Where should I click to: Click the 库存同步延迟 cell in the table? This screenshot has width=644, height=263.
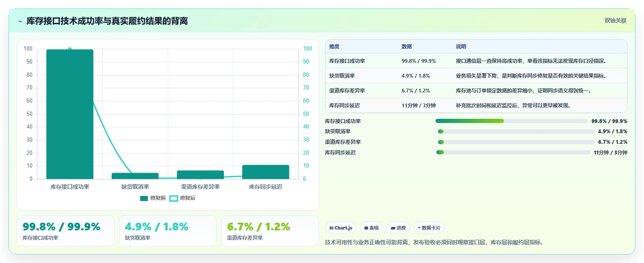[345, 106]
